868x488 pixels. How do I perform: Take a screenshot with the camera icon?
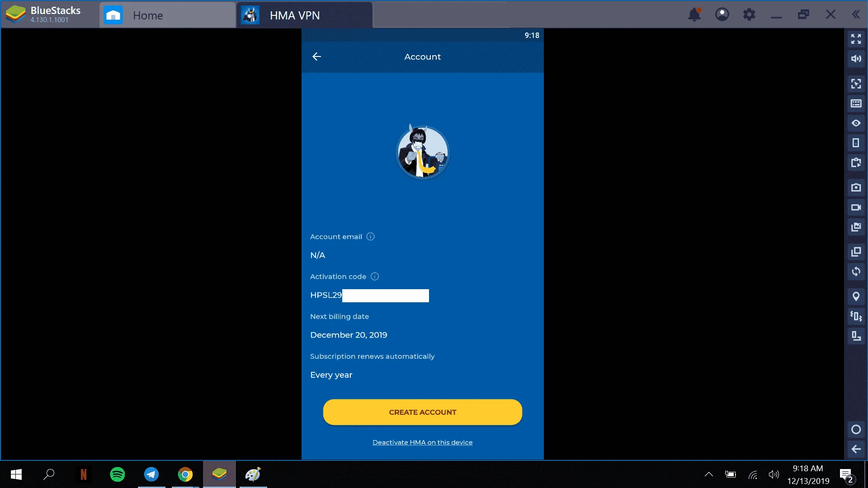tap(856, 188)
